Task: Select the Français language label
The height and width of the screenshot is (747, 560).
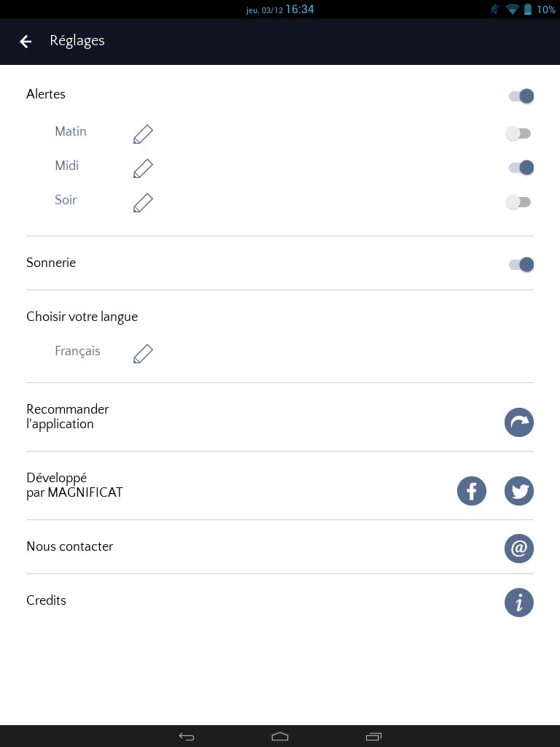Action: 77,352
